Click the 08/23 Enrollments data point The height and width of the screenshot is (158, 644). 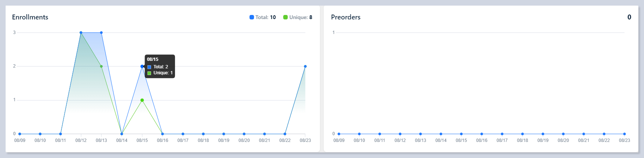click(305, 66)
